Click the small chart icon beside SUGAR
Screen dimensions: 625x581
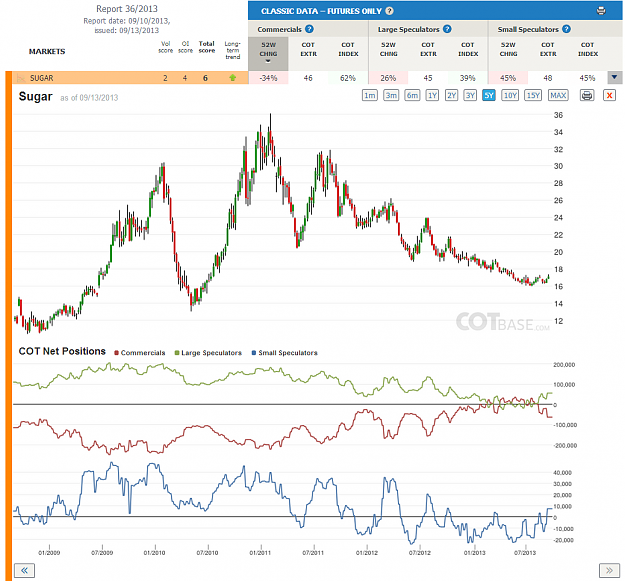pos(21,78)
